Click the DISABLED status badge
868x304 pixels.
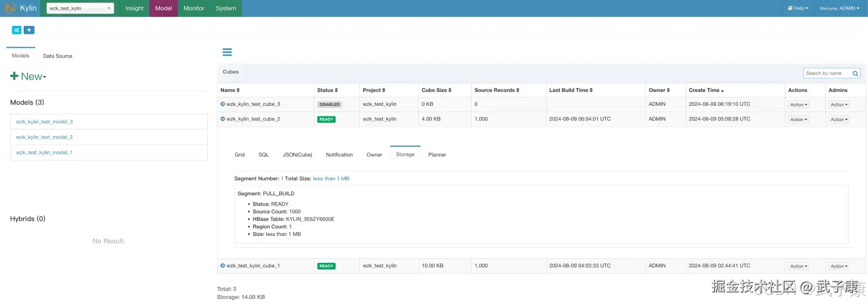coord(329,105)
